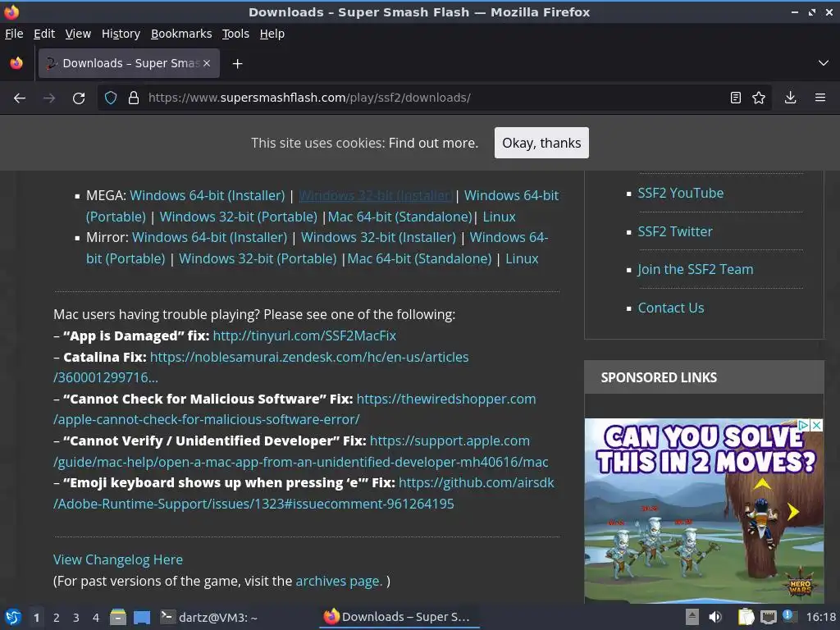Open thewiredshopper.com malicious software fix link
This screenshot has height=630, width=840.
(x=445, y=399)
